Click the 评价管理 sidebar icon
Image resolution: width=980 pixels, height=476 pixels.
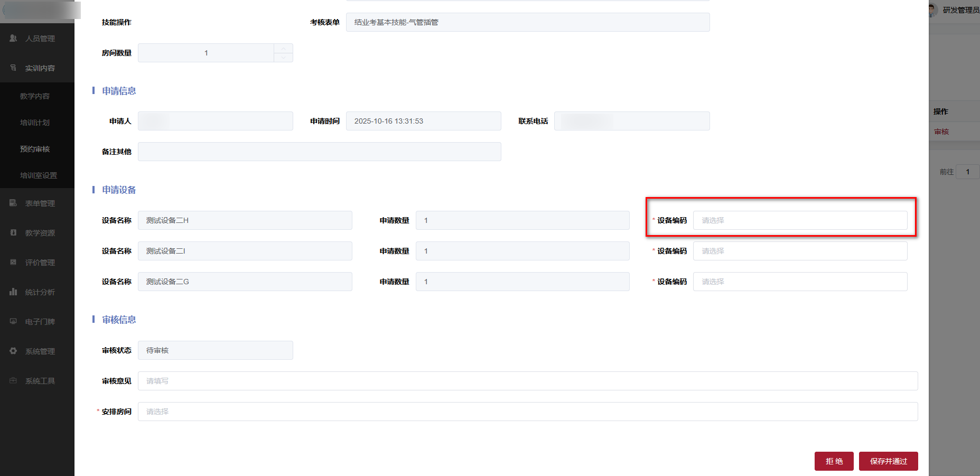point(13,262)
